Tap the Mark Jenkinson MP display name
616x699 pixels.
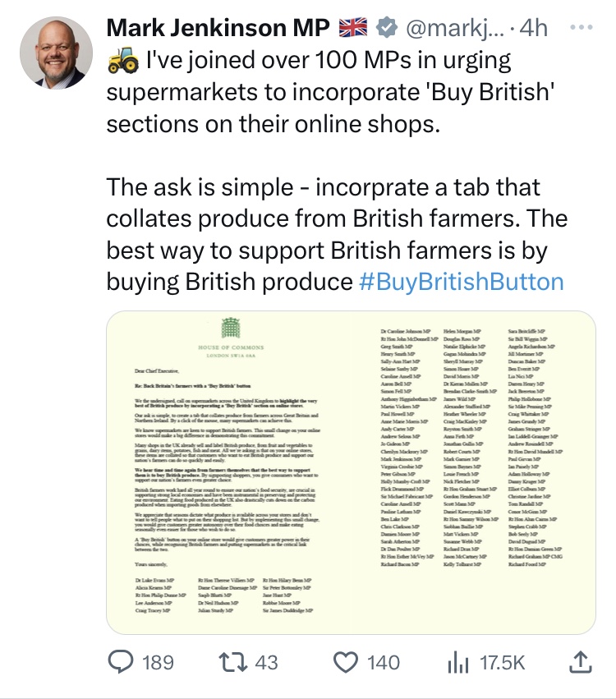click(x=218, y=28)
